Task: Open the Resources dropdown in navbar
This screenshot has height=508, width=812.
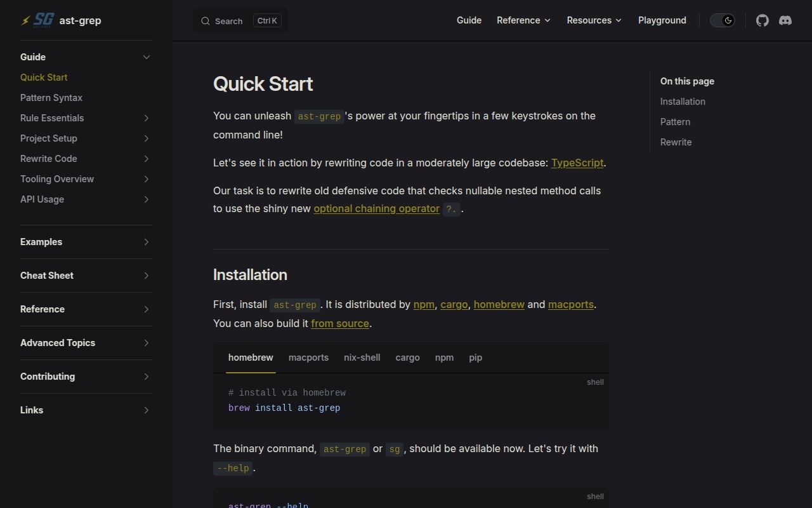Action: point(594,20)
